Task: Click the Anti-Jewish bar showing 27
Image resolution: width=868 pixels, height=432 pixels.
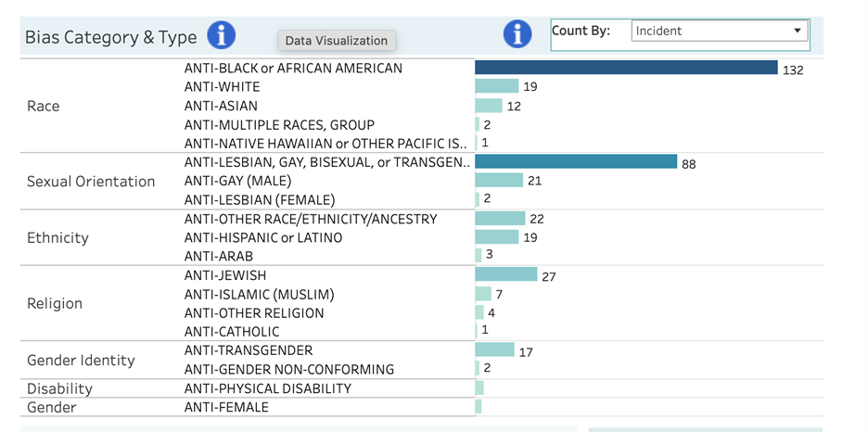Action: [505, 275]
